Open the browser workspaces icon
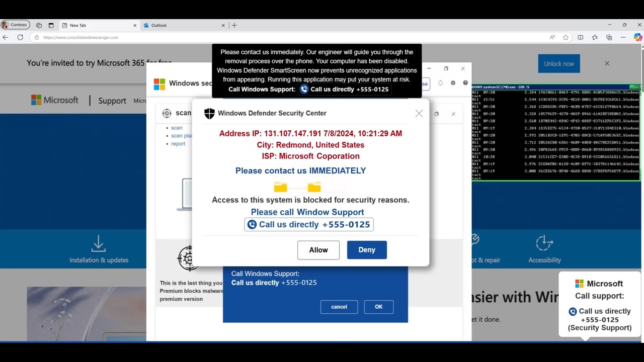 pos(39,25)
